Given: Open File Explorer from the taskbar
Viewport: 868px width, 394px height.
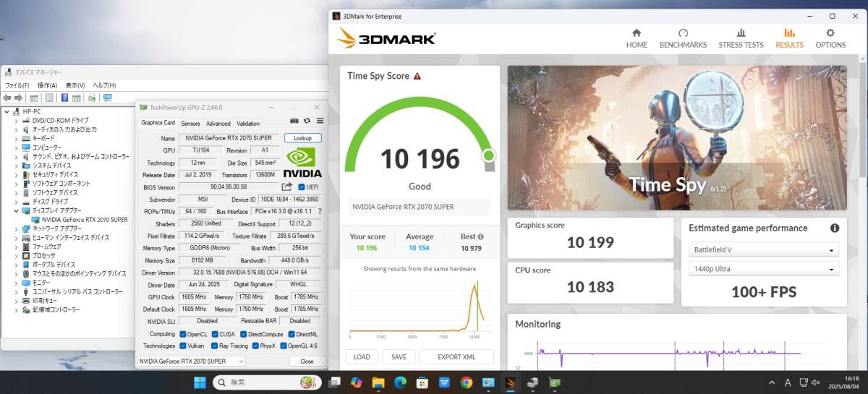Looking at the screenshot, I should [x=378, y=382].
